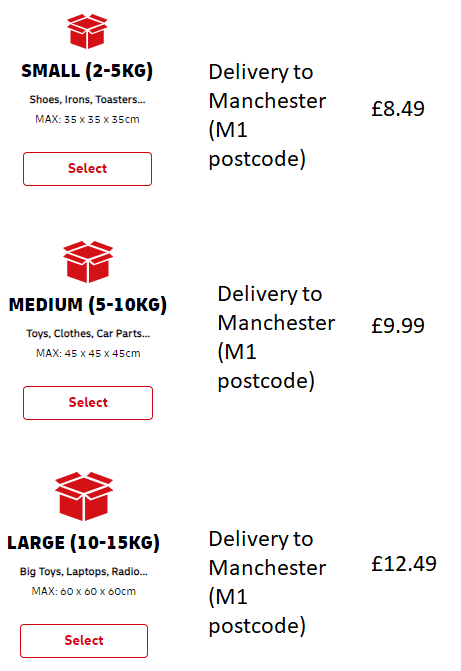
Task: Click the Medium parcel red box icon
Action: pos(88,261)
